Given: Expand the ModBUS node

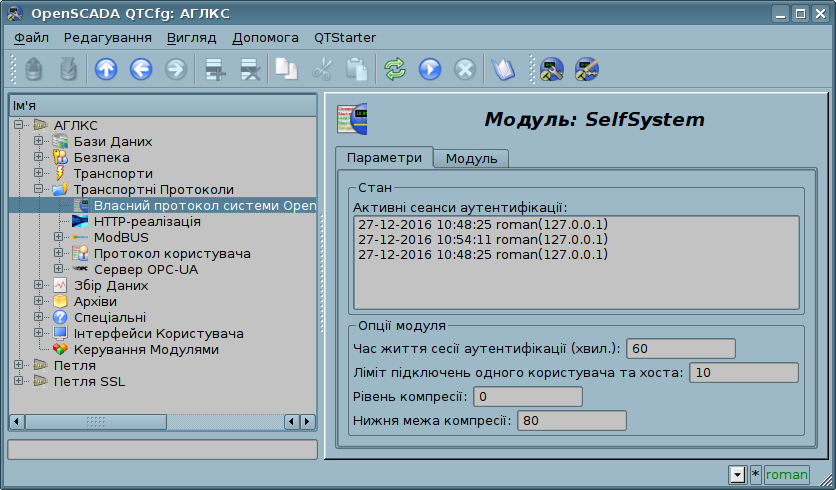Looking at the screenshot, I should (59, 237).
